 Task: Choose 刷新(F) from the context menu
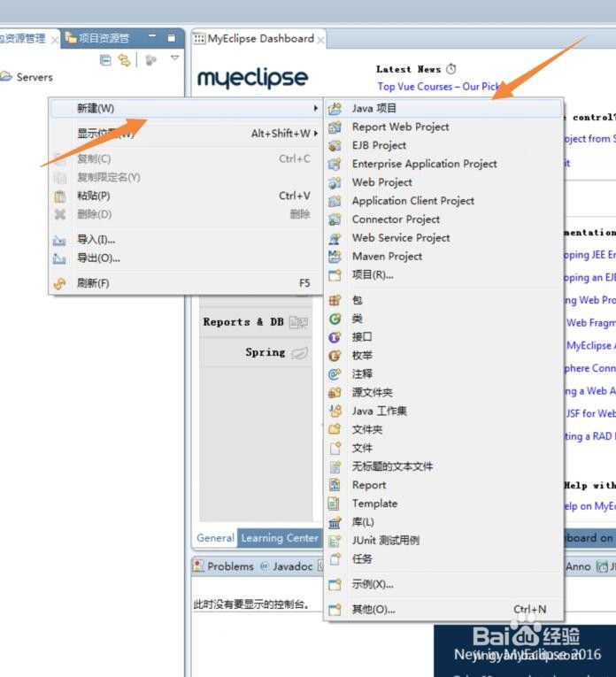(x=186, y=283)
